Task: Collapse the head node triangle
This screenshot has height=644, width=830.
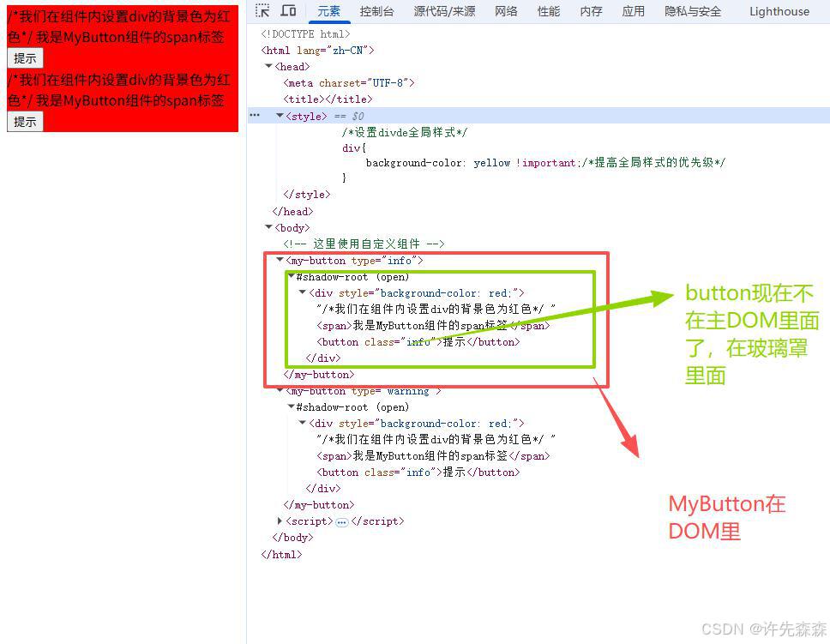Action: click(268, 66)
